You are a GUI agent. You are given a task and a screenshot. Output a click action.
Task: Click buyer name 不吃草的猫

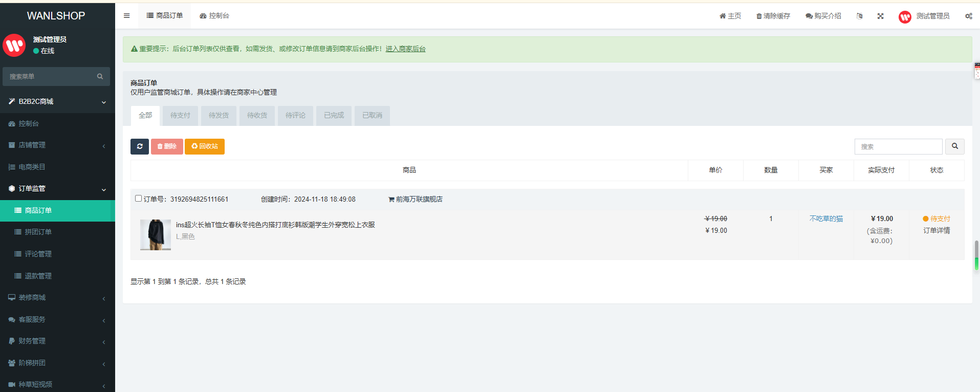coord(826,219)
